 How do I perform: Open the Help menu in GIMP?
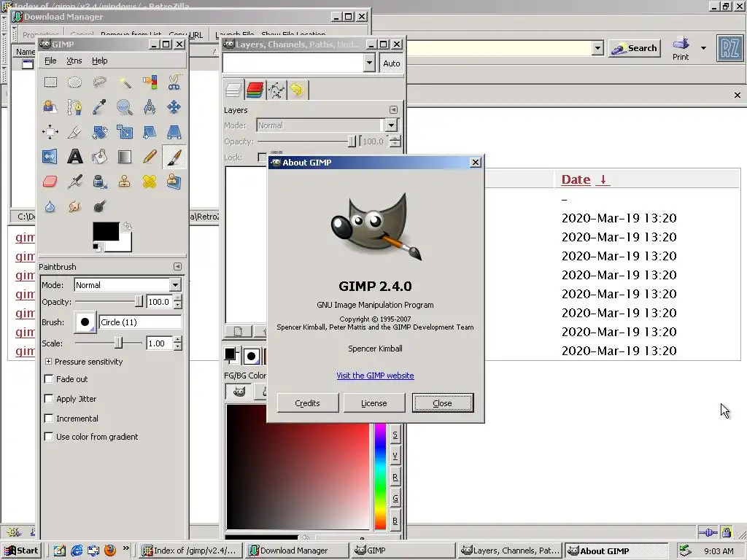[99, 61]
